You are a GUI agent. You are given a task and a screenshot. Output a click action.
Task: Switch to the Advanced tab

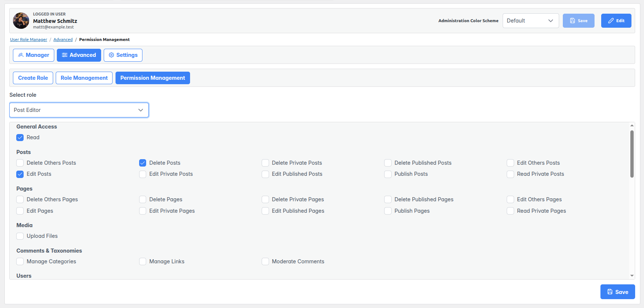(79, 55)
